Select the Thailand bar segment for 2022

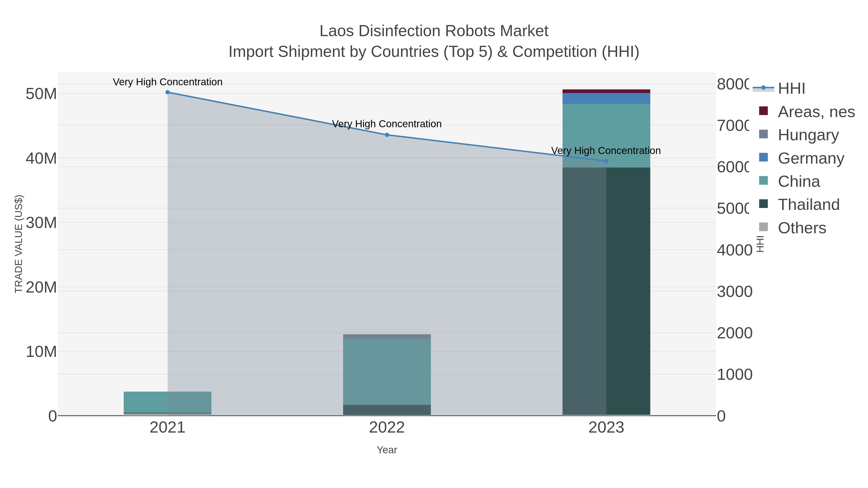(x=387, y=410)
